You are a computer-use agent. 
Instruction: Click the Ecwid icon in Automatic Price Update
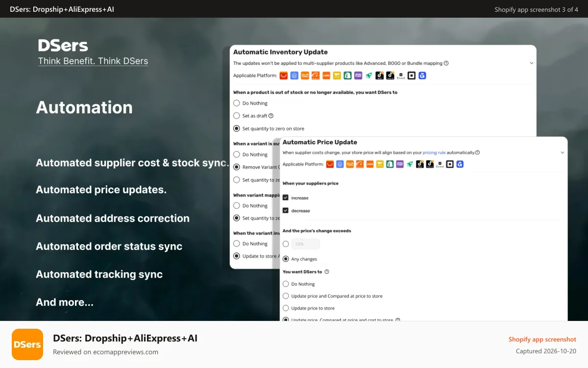pyautogui.click(x=440, y=164)
